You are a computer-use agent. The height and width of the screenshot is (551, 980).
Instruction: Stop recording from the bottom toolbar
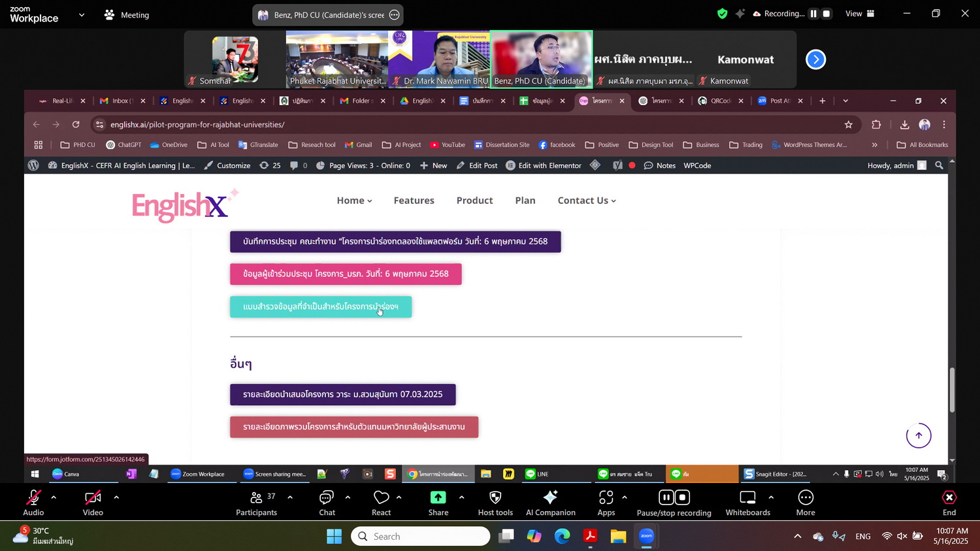(682, 497)
